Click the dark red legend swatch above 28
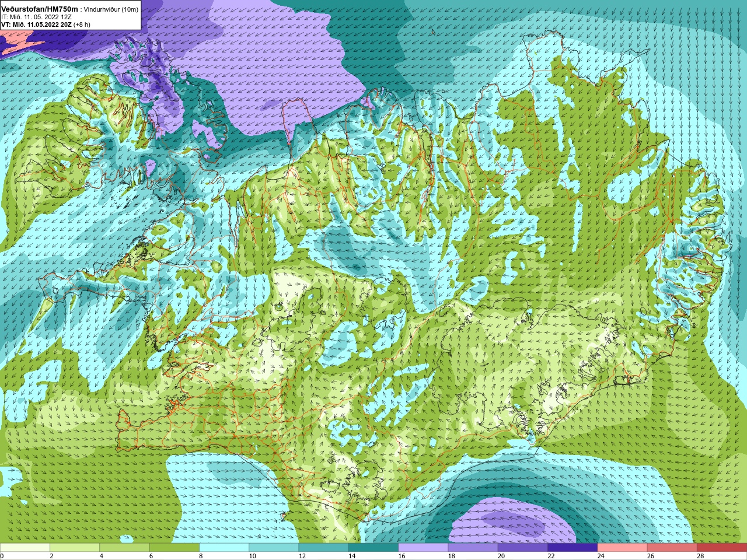The width and height of the screenshot is (747, 560). point(722,548)
